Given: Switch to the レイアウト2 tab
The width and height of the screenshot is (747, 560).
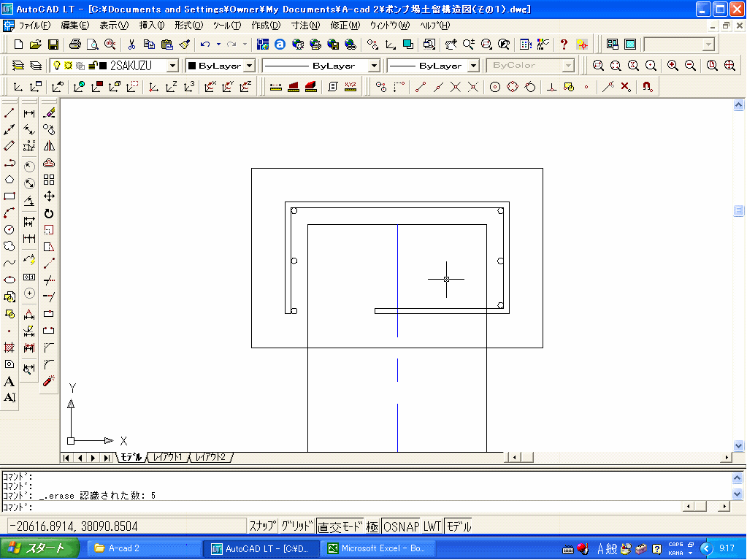Looking at the screenshot, I should (x=211, y=457).
